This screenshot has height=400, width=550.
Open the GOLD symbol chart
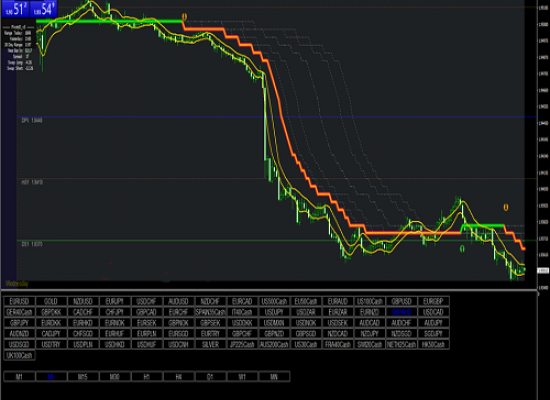(51, 301)
